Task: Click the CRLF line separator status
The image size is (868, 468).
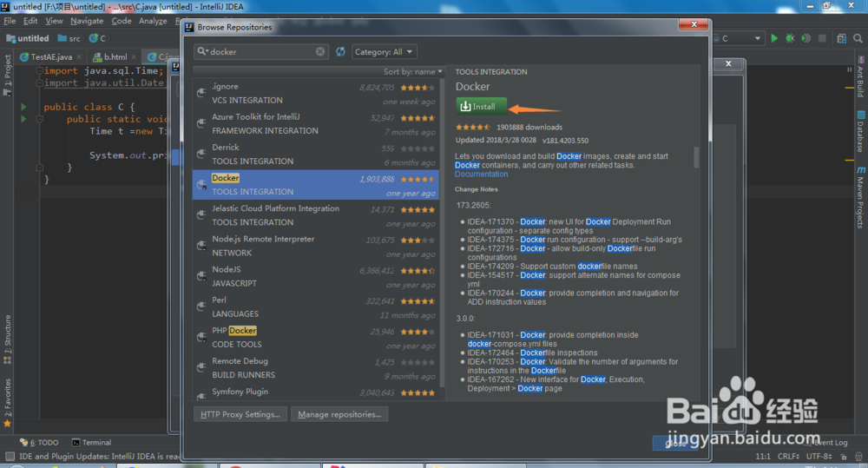Action: pos(788,457)
